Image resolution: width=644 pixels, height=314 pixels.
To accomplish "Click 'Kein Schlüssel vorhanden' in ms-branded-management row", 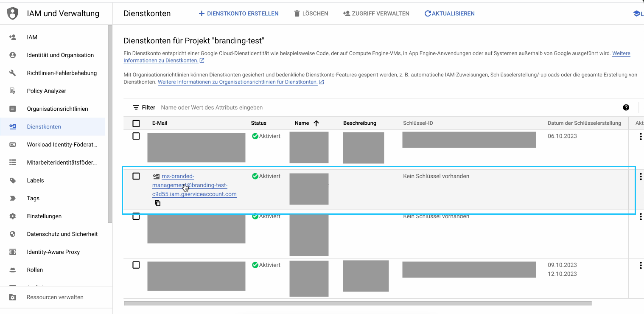I will [x=436, y=176].
